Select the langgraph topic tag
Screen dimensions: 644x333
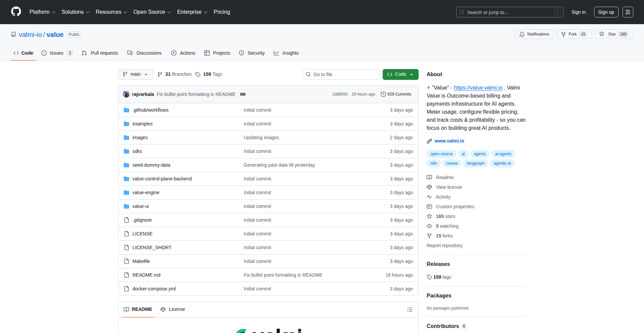475,163
